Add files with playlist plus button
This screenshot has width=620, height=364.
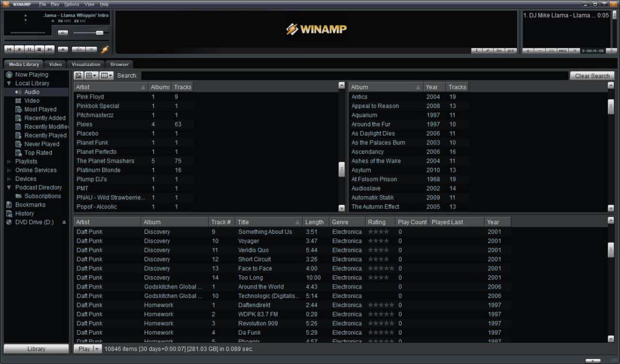click(x=528, y=51)
